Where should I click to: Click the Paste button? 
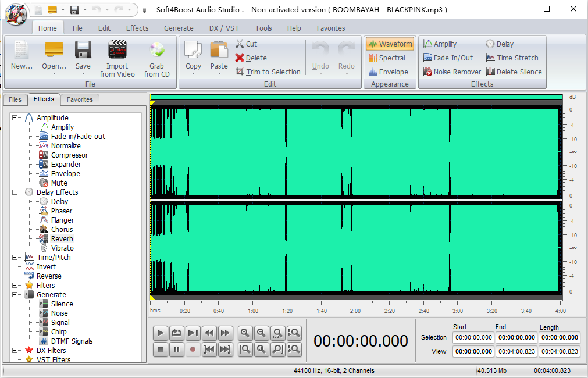219,58
